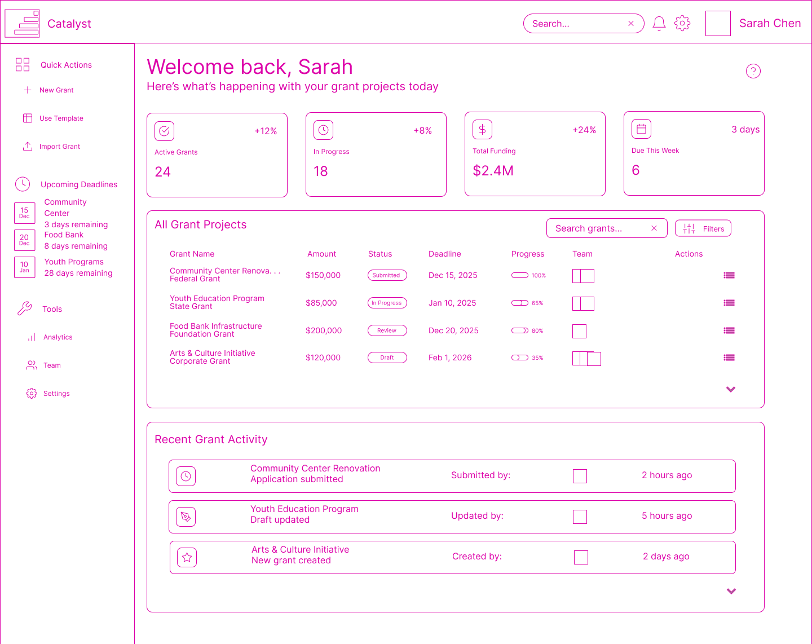
Task: Click the top Search input field
Action: (575, 24)
